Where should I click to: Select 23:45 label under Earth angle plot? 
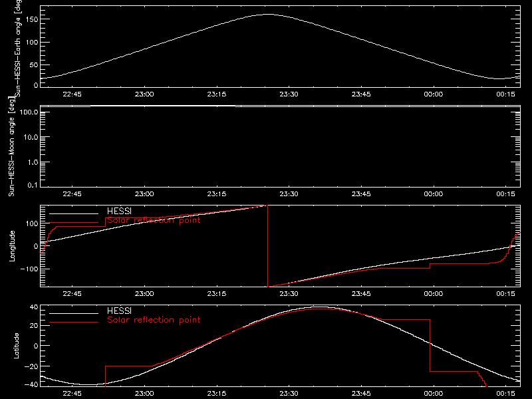point(361,94)
